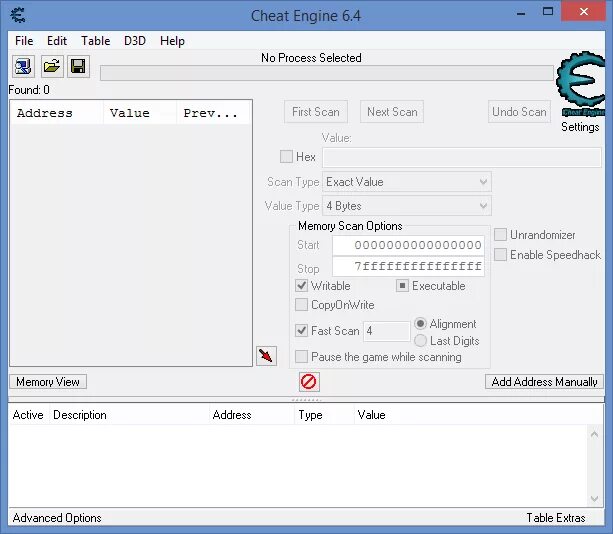Open the Table menu
This screenshot has height=534, width=613.
95,41
